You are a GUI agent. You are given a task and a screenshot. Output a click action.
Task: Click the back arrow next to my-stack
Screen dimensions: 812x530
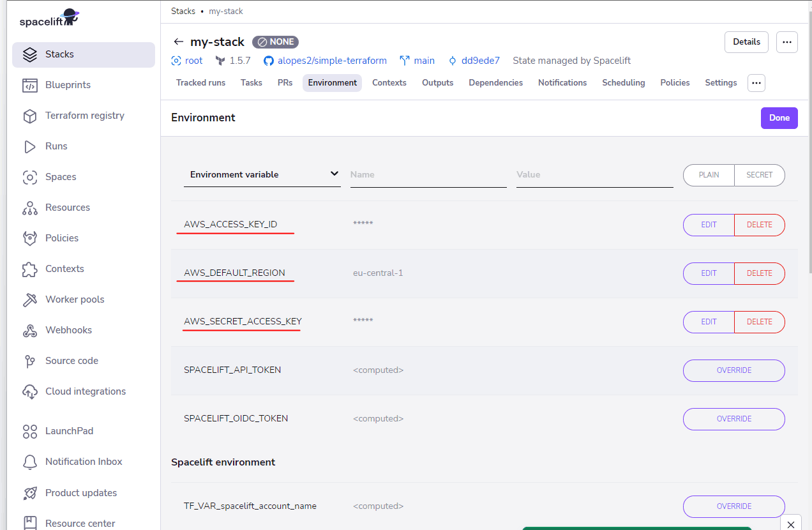click(x=178, y=42)
